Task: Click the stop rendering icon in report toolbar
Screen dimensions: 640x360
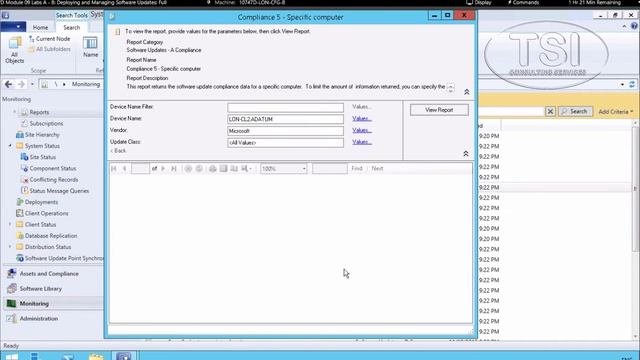Action: (188, 169)
